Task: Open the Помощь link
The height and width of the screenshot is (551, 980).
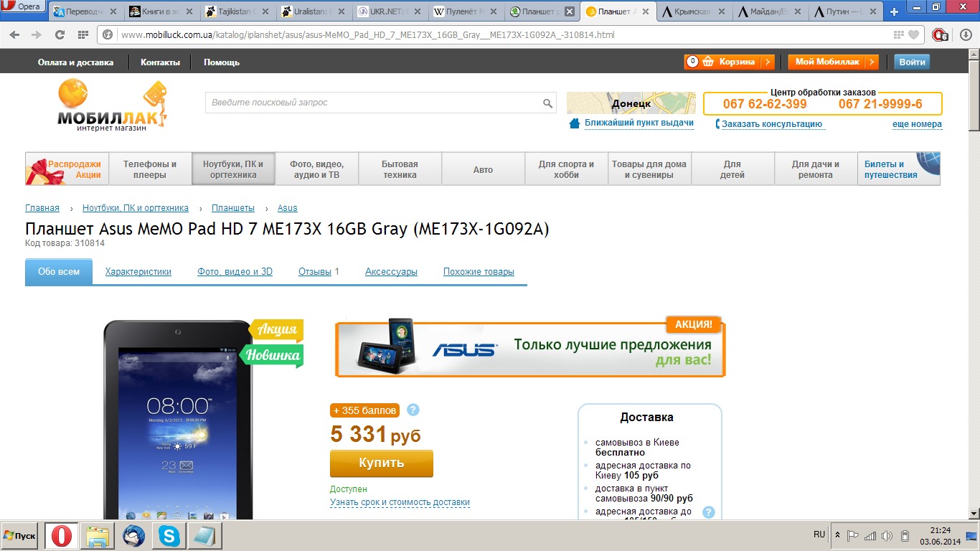Action: (x=222, y=62)
